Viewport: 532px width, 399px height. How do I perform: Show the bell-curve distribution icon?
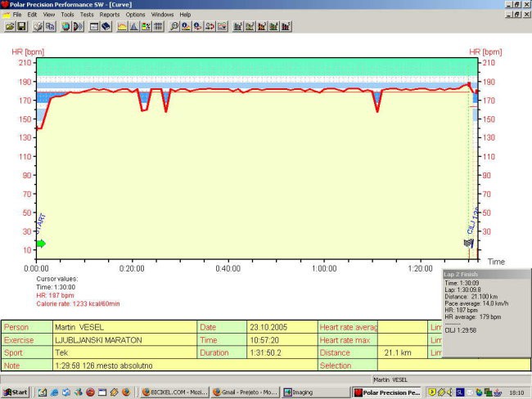[x=134, y=26]
